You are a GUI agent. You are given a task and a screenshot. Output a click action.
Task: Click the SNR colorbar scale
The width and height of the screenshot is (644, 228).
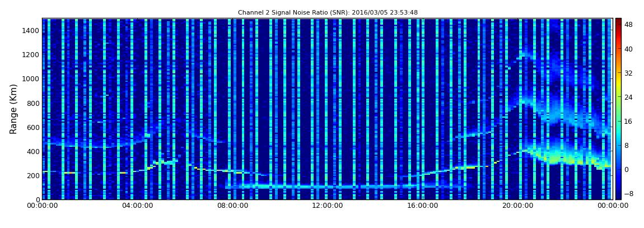tap(618, 109)
